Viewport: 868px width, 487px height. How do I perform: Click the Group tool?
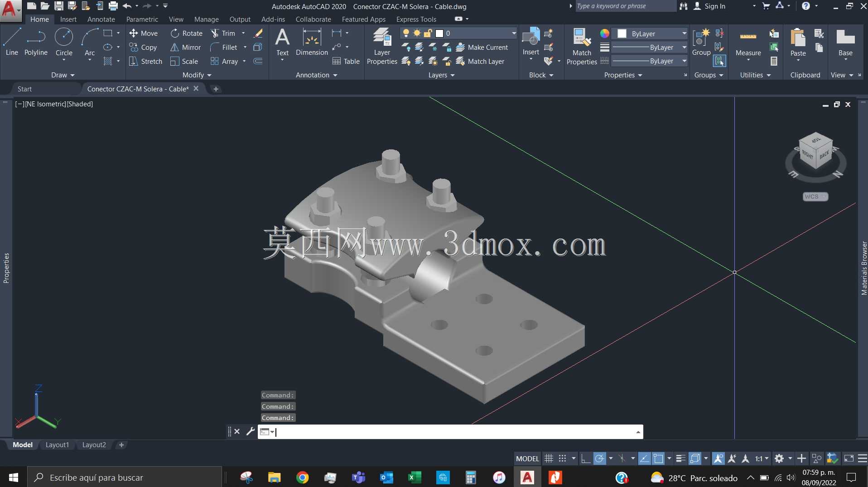tap(701, 42)
